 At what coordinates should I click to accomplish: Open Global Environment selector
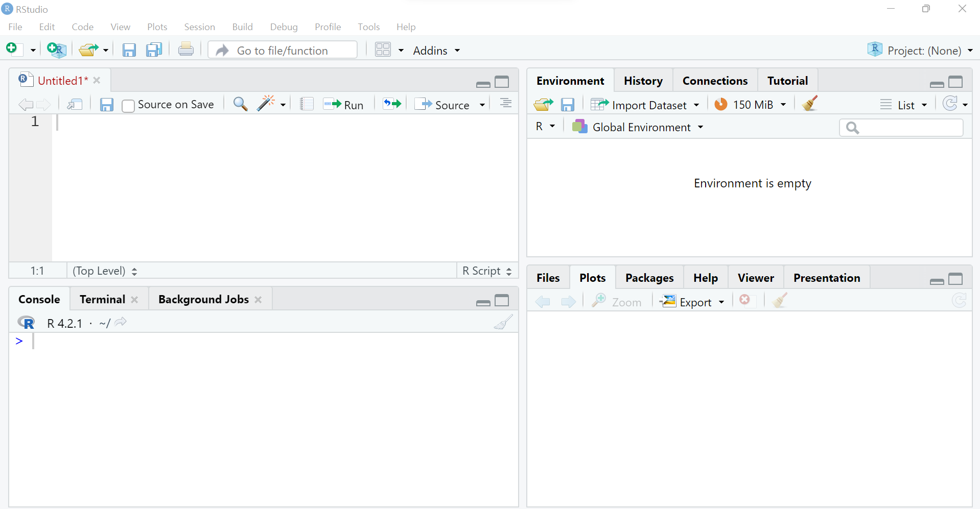(638, 127)
